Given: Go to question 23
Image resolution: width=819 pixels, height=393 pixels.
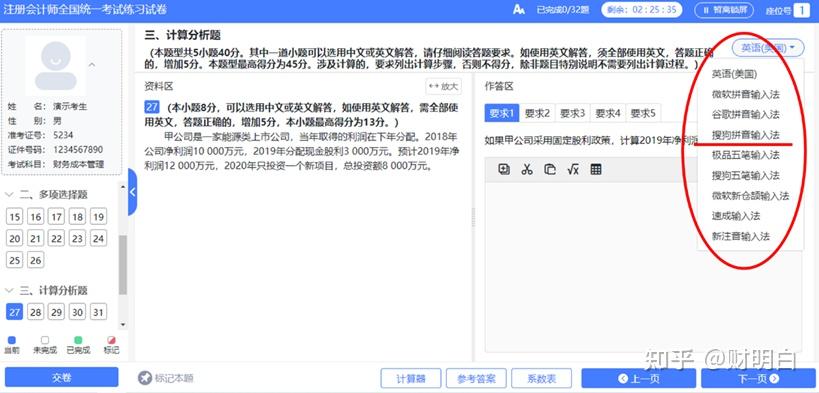Looking at the screenshot, I should [x=77, y=238].
